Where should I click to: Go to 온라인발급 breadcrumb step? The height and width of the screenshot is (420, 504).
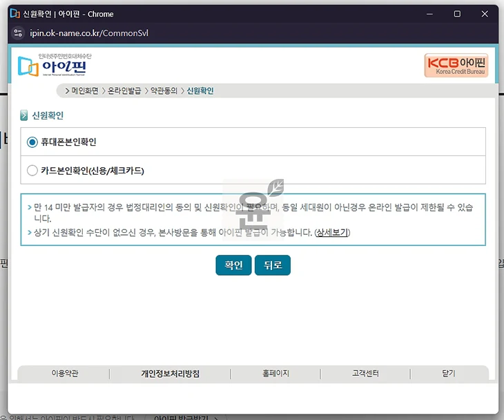[124, 90]
